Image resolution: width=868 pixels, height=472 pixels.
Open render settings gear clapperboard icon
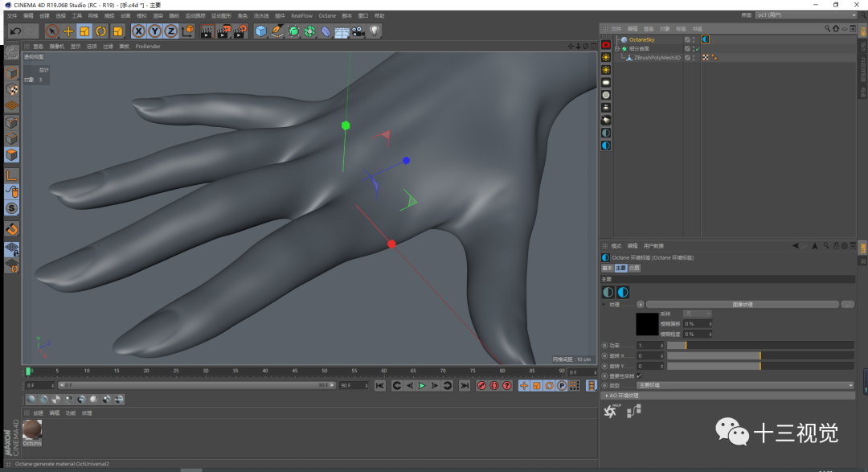(240, 31)
